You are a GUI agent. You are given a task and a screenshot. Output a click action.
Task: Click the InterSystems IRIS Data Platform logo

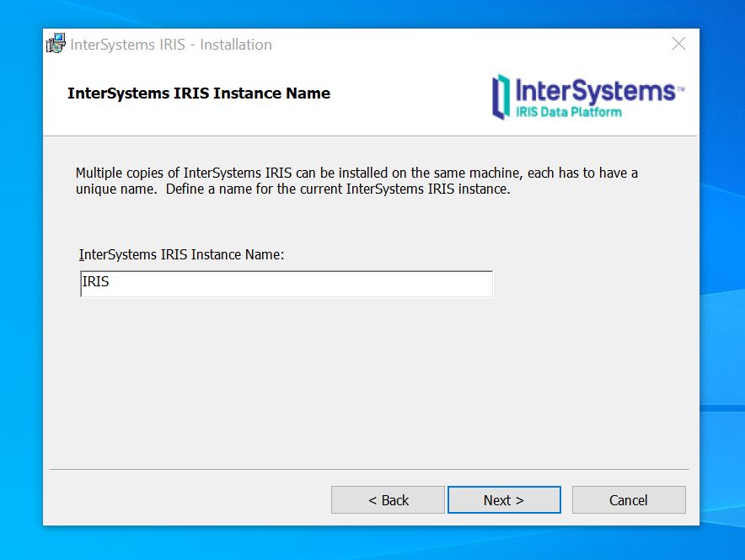[x=587, y=97]
